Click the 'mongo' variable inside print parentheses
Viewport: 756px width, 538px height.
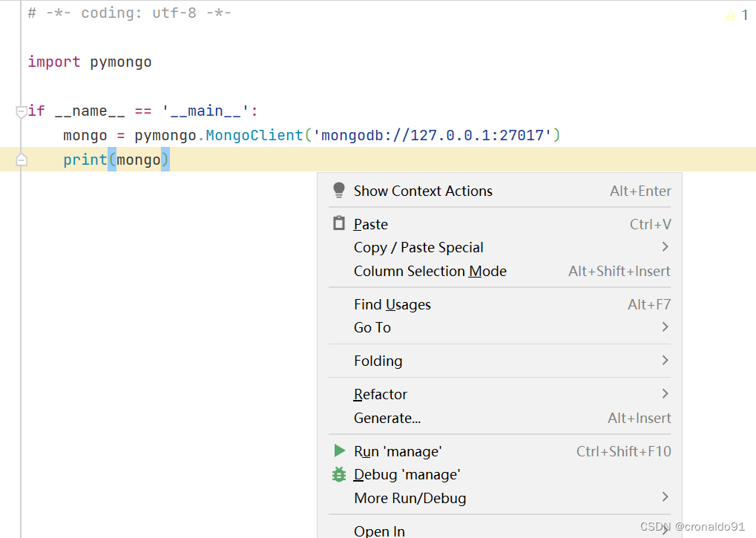pos(139,160)
